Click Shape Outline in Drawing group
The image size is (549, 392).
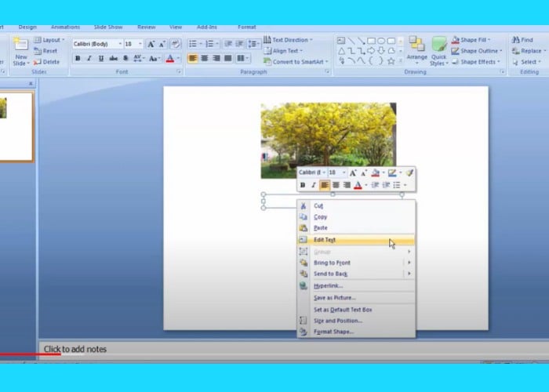point(477,51)
